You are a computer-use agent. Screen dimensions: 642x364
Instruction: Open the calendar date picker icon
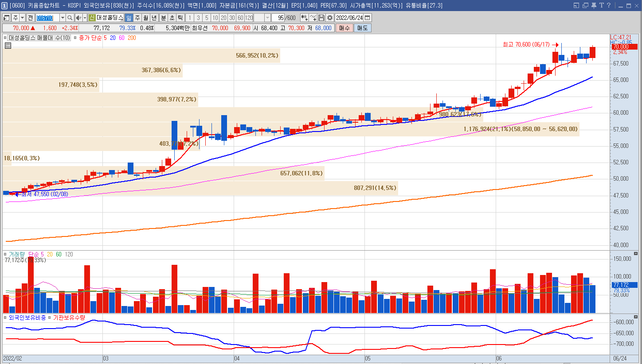368,18
